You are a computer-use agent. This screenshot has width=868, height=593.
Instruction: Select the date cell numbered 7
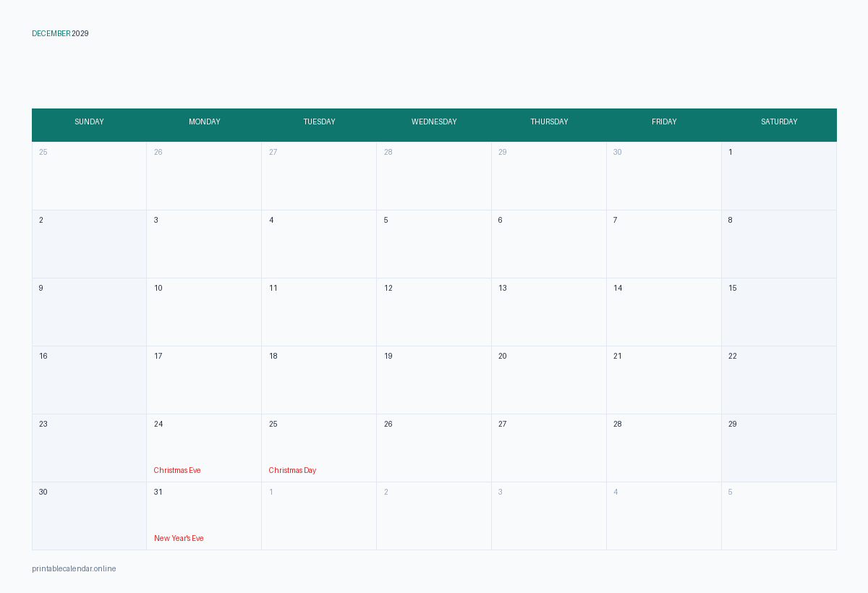point(664,244)
